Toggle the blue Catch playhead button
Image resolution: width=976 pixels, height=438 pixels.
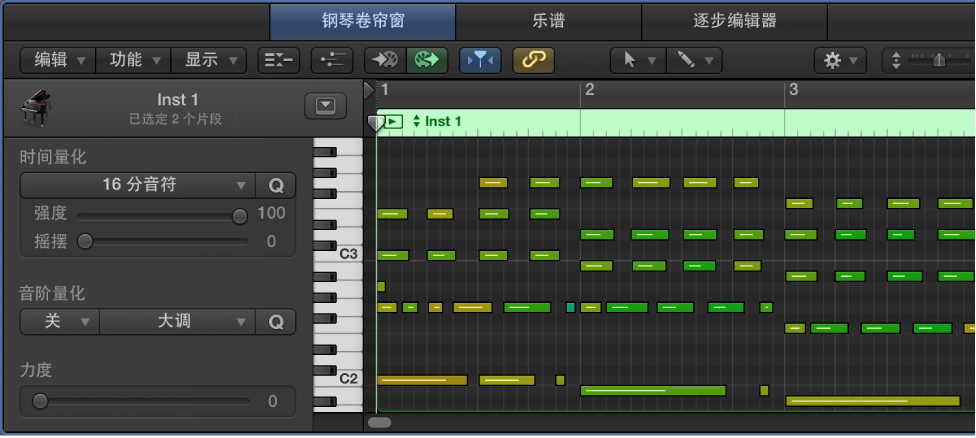(480, 60)
